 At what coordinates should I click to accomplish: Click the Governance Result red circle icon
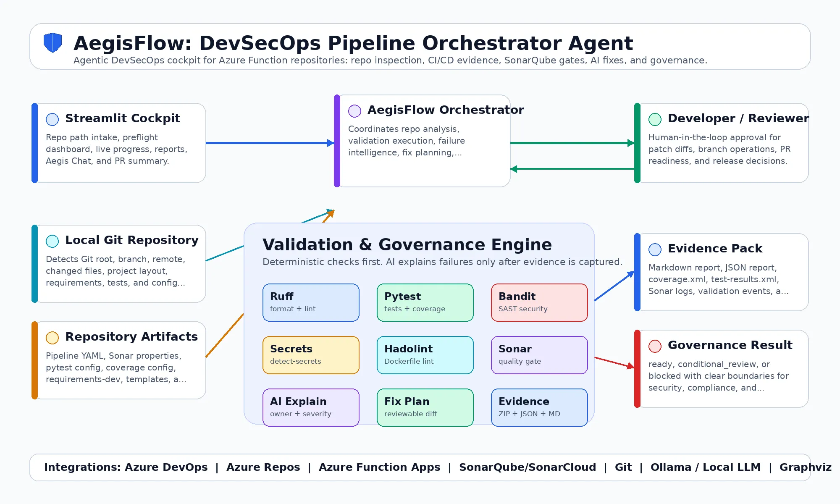655,346
